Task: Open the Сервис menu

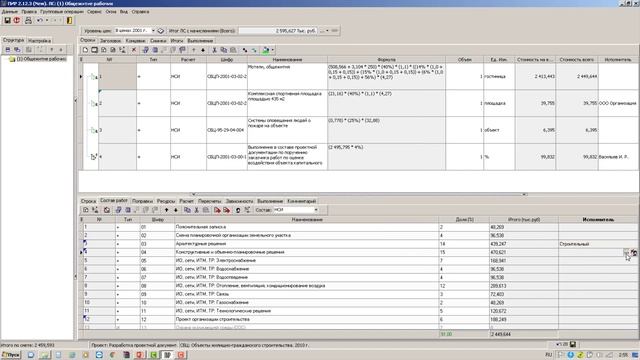Action: pos(94,12)
